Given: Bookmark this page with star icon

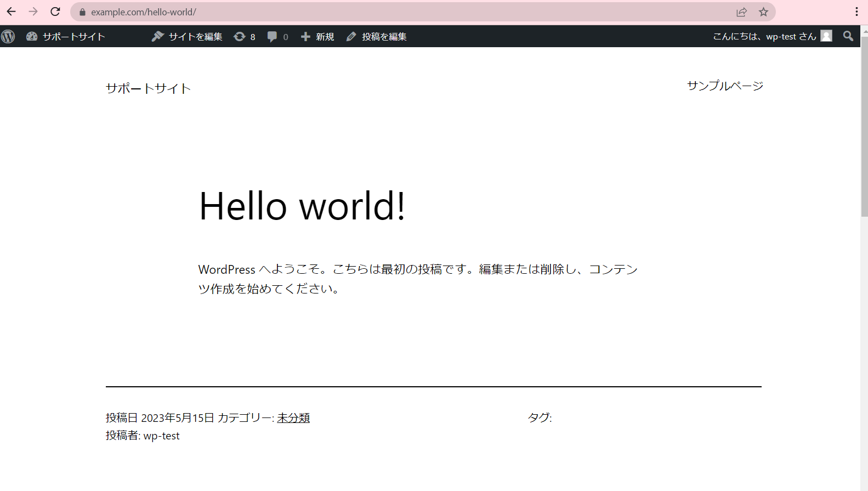Looking at the screenshot, I should [x=763, y=12].
